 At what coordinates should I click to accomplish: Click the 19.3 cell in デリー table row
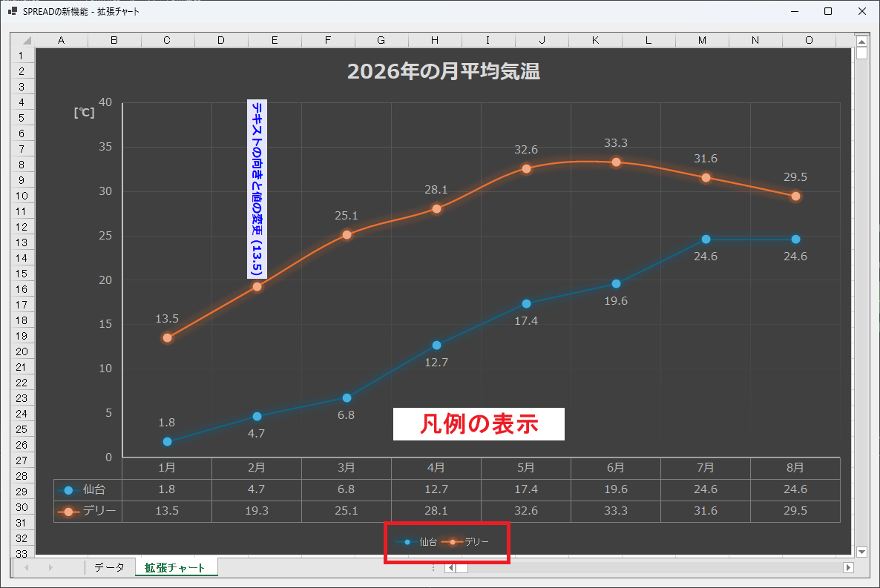(x=257, y=511)
